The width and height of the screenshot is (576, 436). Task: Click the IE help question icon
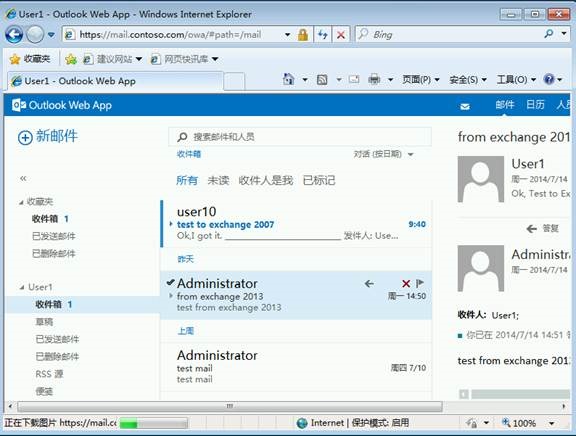(x=549, y=79)
